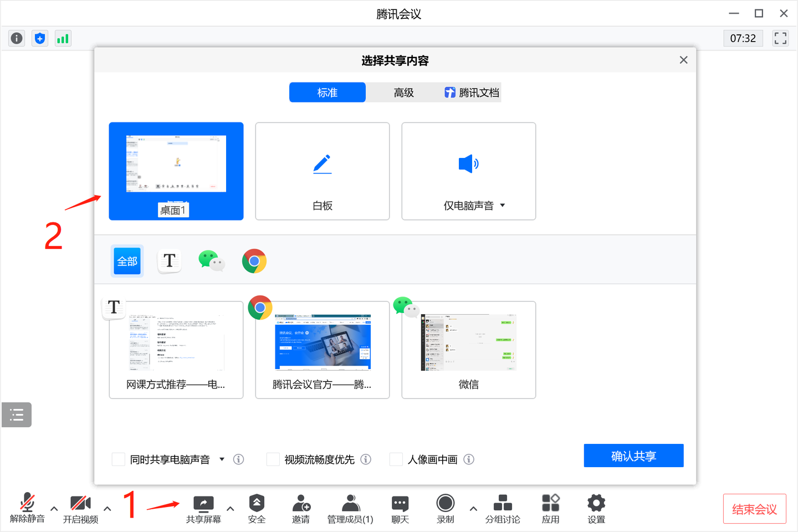Enable 视频流畅度优先 option
The width and height of the screenshot is (798, 532).
tap(273, 459)
